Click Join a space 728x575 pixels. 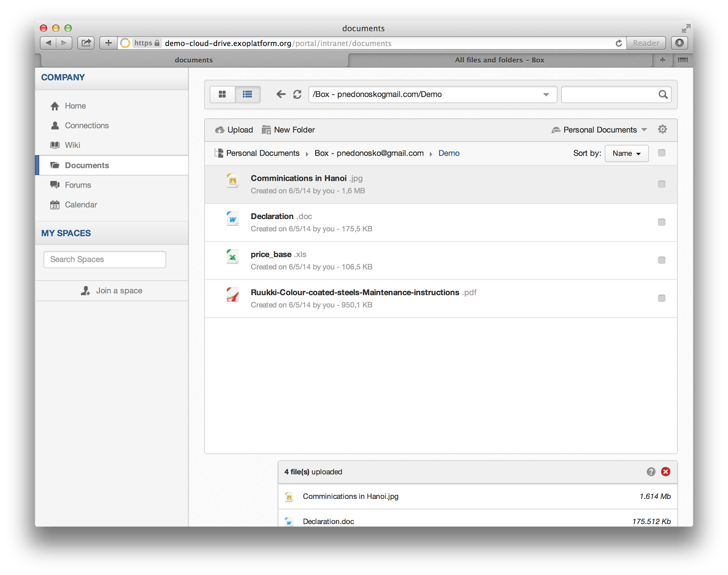111,290
